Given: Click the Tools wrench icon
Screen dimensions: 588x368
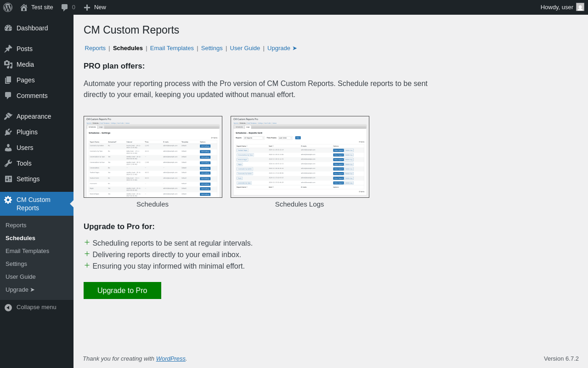Looking at the screenshot, I should tap(8, 163).
